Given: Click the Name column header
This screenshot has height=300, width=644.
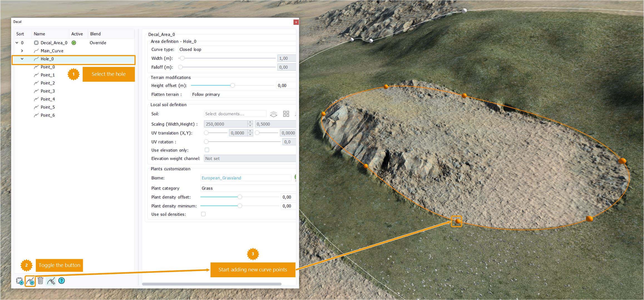Looking at the screenshot, I should [40, 34].
